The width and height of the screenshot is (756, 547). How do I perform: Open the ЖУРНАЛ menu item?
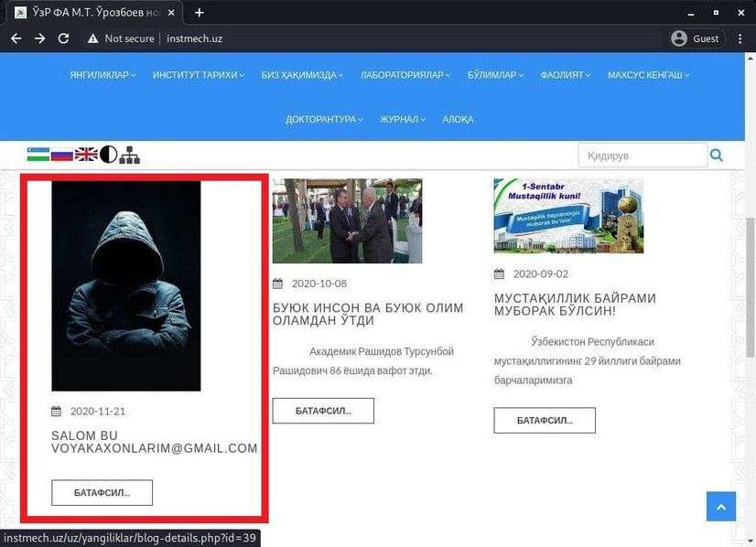point(403,119)
